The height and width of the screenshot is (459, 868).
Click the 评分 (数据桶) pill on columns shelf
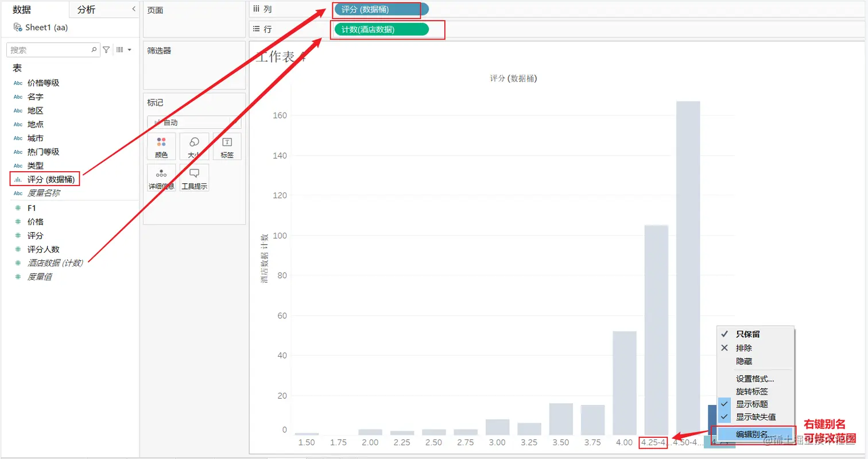click(381, 9)
